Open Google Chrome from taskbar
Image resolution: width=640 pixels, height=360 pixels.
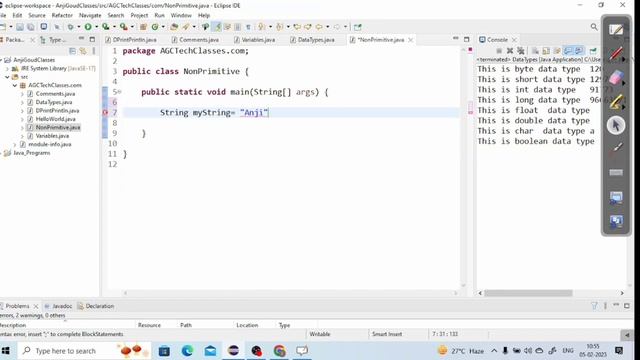[280, 351]
